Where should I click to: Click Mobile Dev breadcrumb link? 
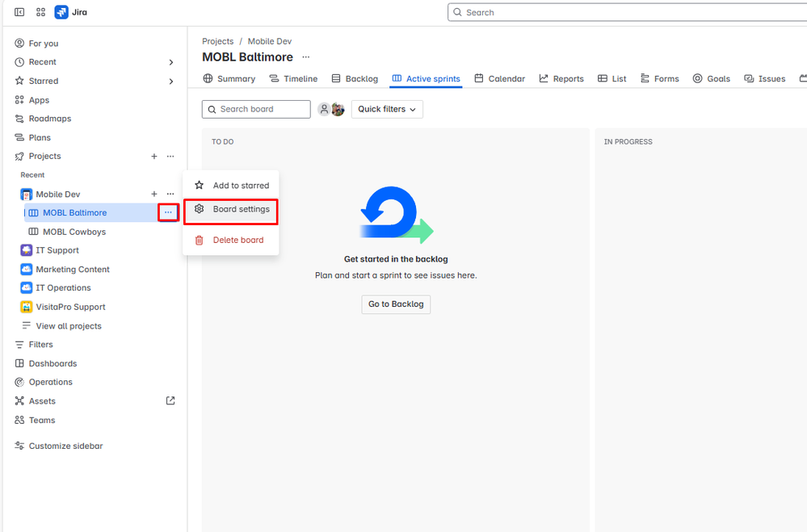pyautogui.click(x=270, y=41)
